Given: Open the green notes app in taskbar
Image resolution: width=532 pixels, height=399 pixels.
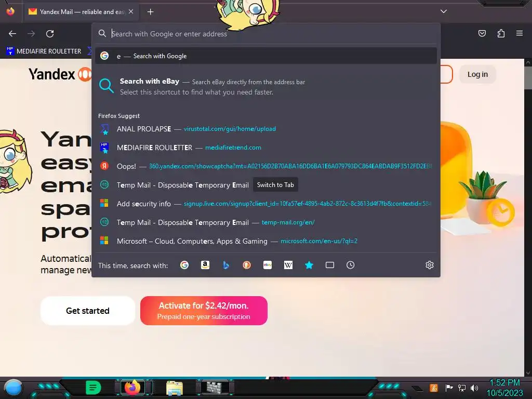Looking at the screenshot, I should coord(93,388).
